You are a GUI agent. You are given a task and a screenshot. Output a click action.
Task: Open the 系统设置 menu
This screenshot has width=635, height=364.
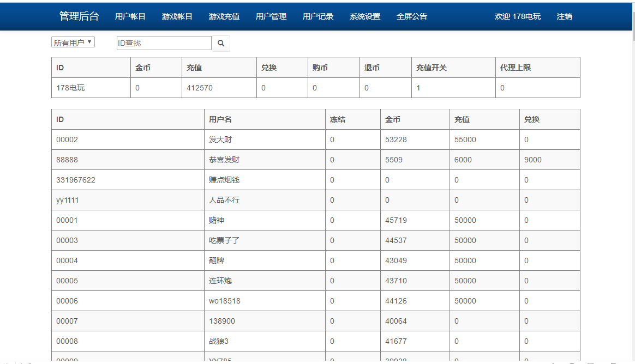(x=364, y=16)
